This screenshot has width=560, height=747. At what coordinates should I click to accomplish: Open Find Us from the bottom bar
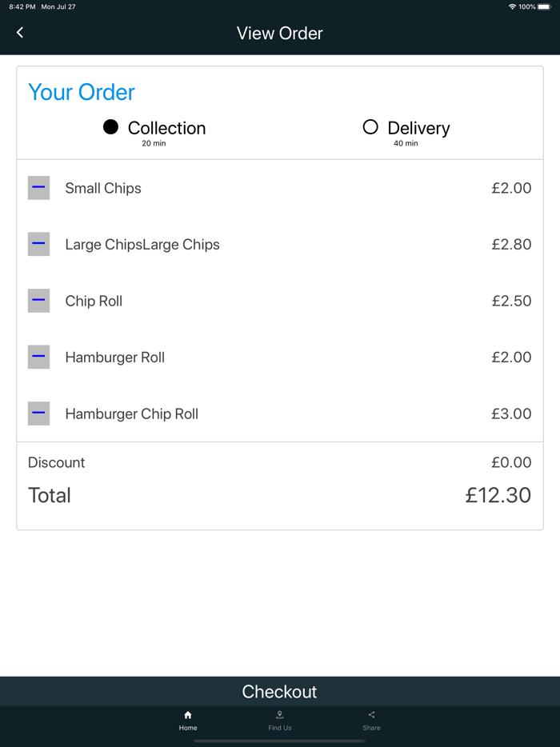279,721
